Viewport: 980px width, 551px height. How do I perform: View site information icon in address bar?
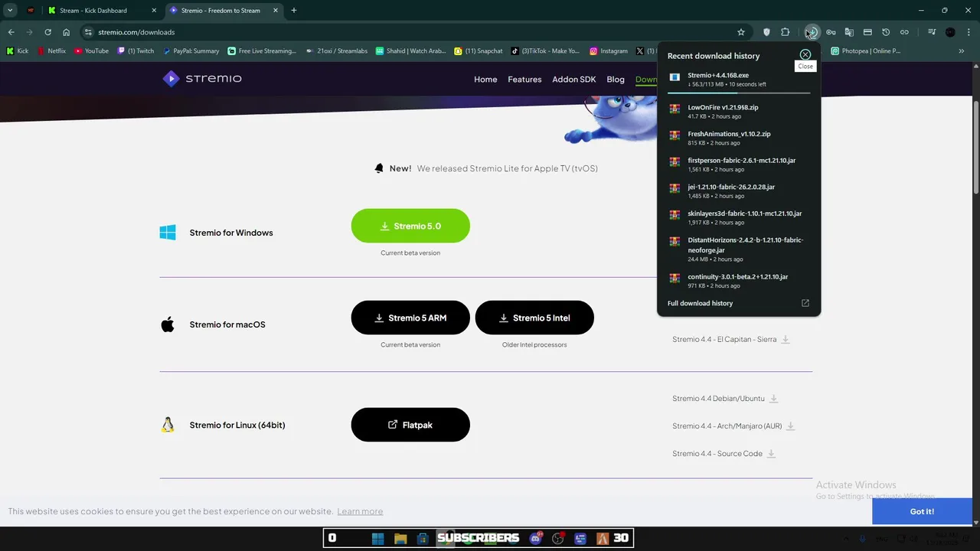pyautogui.click(x=88, y=32)
